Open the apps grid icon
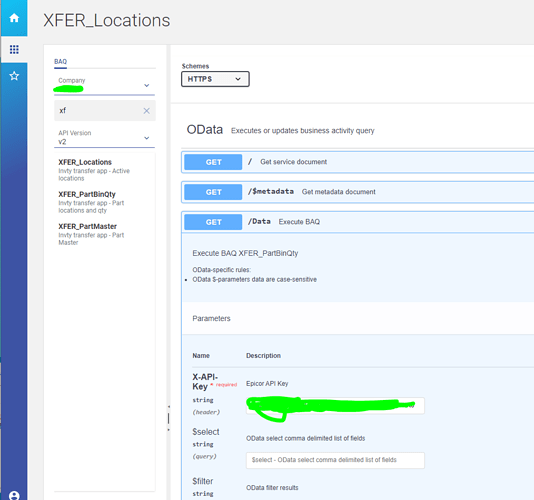This screenshot has height=500, width=534. (x=14, y=50)
